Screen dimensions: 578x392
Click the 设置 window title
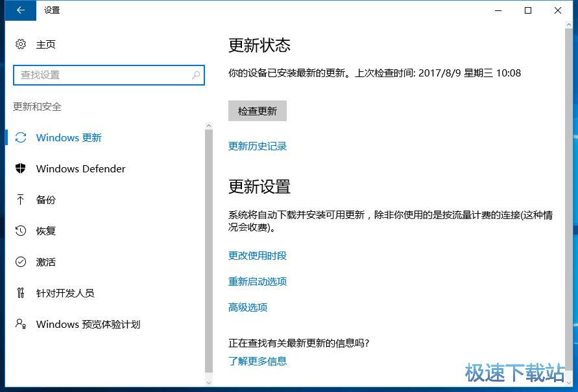click(x=52, y=10)
